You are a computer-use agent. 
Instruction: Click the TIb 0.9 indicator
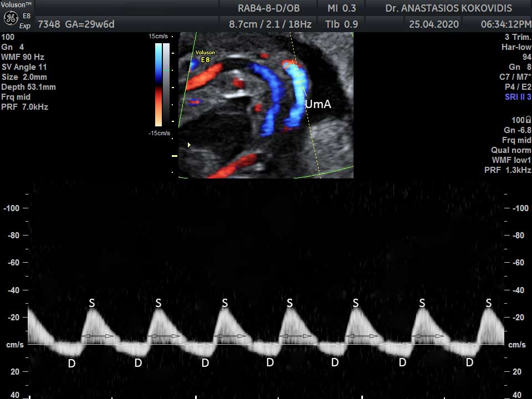click(x=341, y=24)
